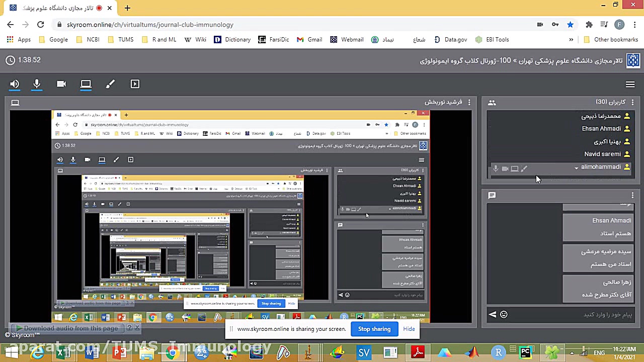Toggle the microphone in the top toolbar

click(37, 84)
